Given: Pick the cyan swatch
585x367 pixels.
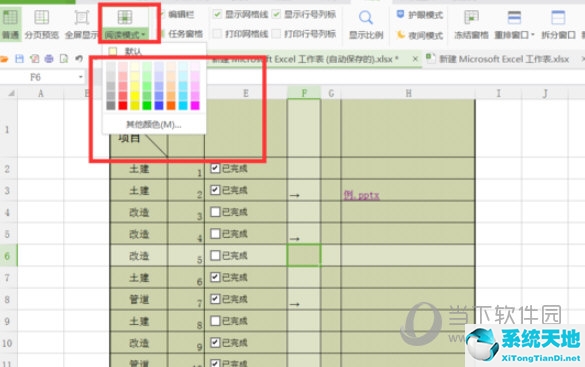Looking at the screenshot, I should tap(183, 106).
